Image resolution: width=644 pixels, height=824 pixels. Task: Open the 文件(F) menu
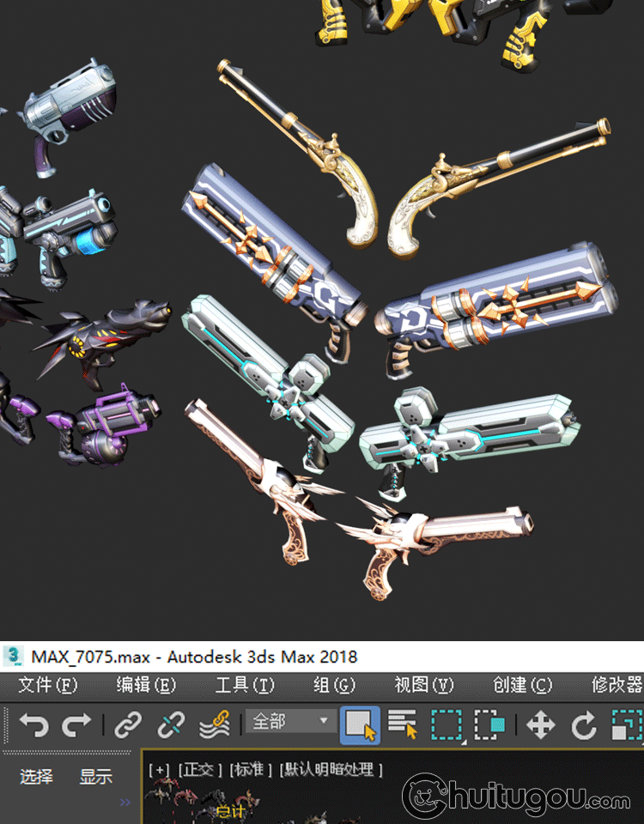48,684
